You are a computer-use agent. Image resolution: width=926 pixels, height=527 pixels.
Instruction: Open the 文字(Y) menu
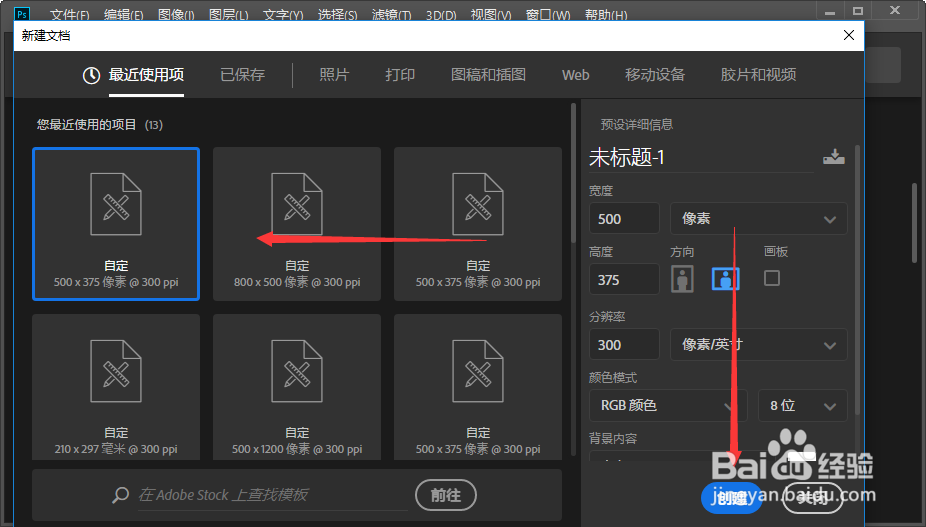click(x=283, y=14)
